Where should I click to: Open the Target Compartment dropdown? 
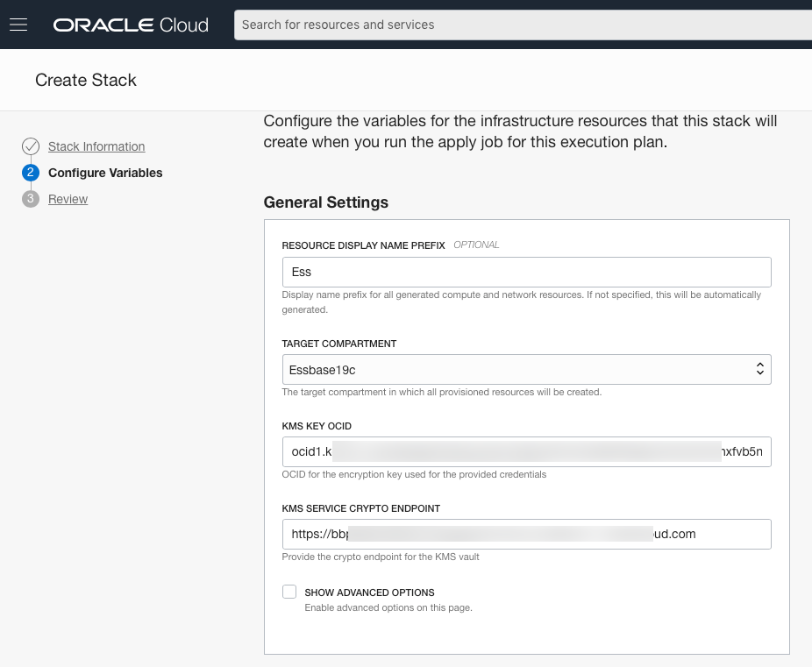coord(526,370)
